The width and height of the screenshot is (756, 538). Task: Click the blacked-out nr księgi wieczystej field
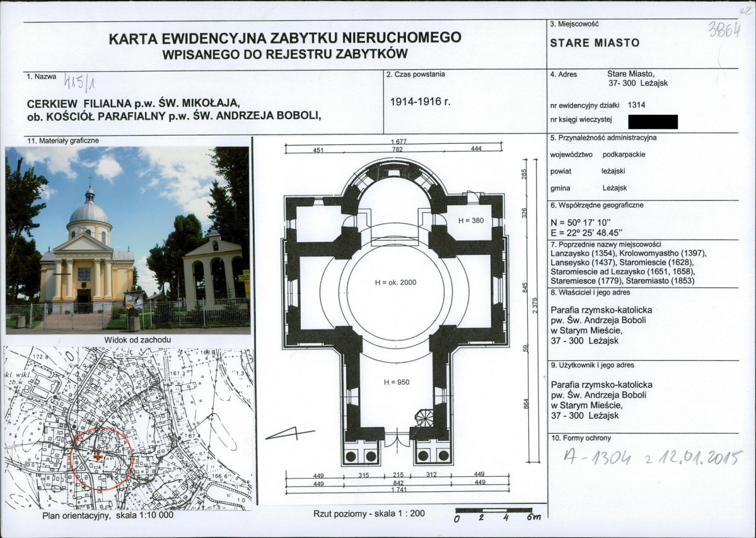(653, 122)
